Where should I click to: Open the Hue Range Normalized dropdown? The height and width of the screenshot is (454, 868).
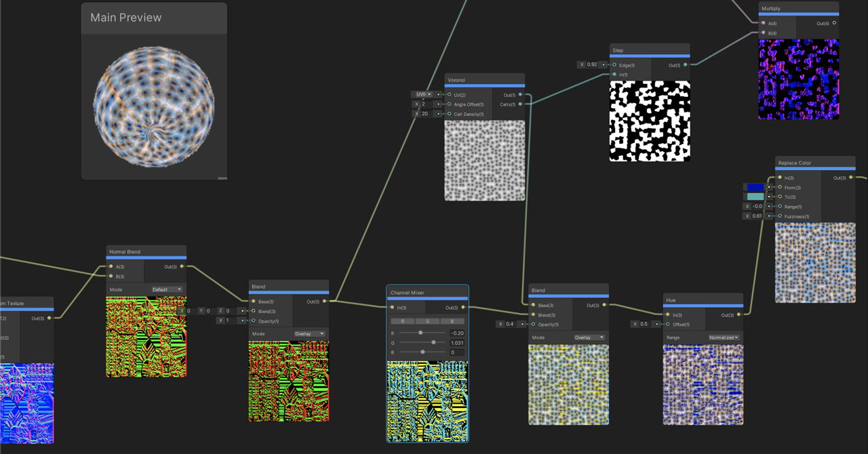pos(724,337)
